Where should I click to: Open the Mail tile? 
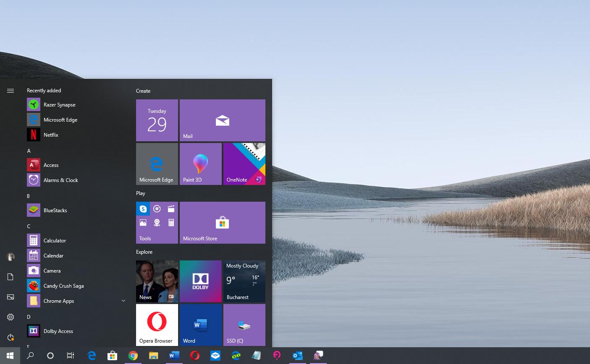(223, 120)
